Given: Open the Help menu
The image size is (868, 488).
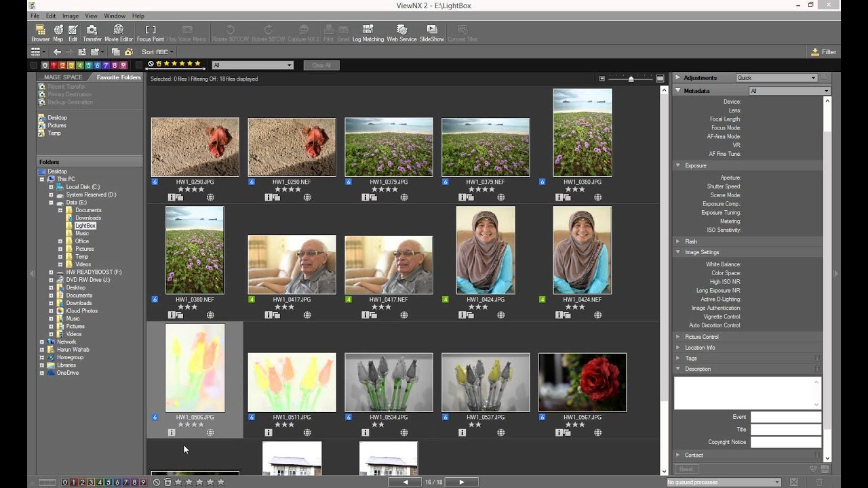Looking at the screenshot, I should point(138,16).
